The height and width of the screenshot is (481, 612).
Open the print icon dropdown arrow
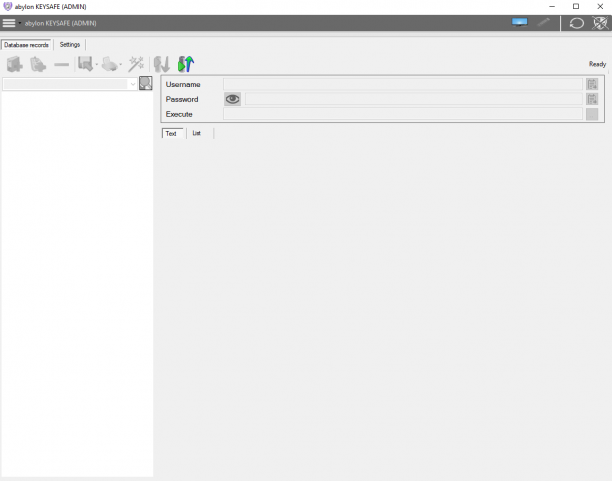click(121, 64)
